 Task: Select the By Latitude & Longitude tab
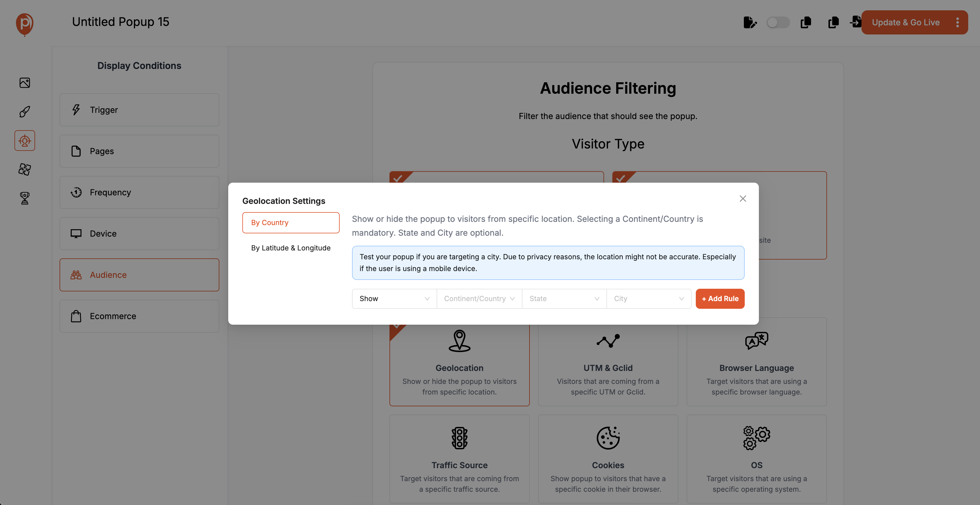[x=291, y=248]
